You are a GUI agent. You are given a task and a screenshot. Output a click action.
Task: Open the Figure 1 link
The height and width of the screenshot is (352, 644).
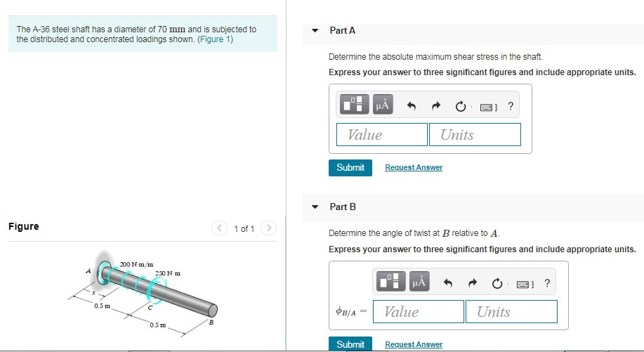click(x=215, y=39)
